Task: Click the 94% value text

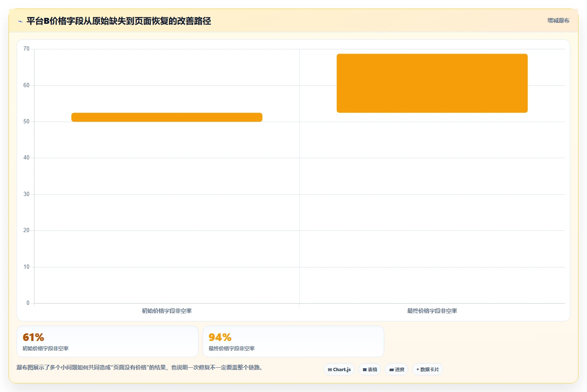Action: [x=220, y=337]
